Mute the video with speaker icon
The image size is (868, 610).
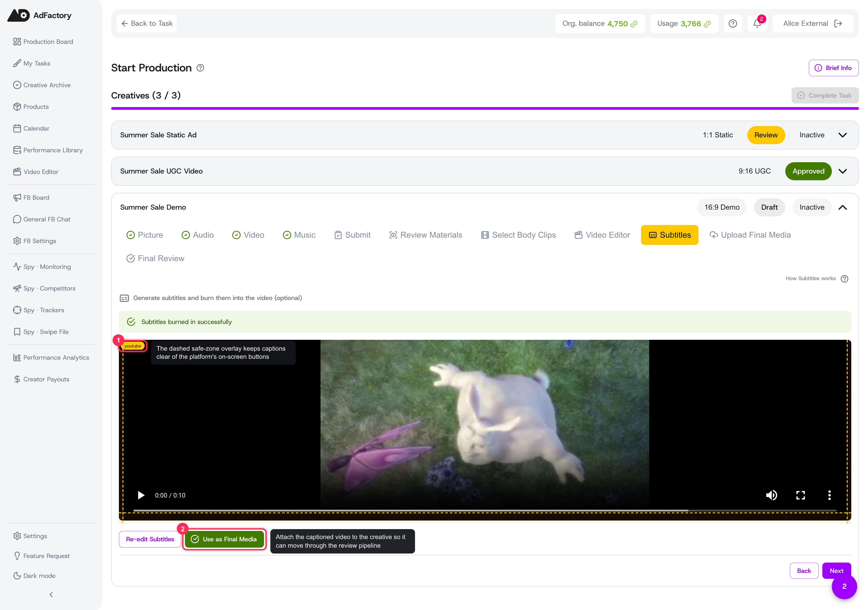771,495
